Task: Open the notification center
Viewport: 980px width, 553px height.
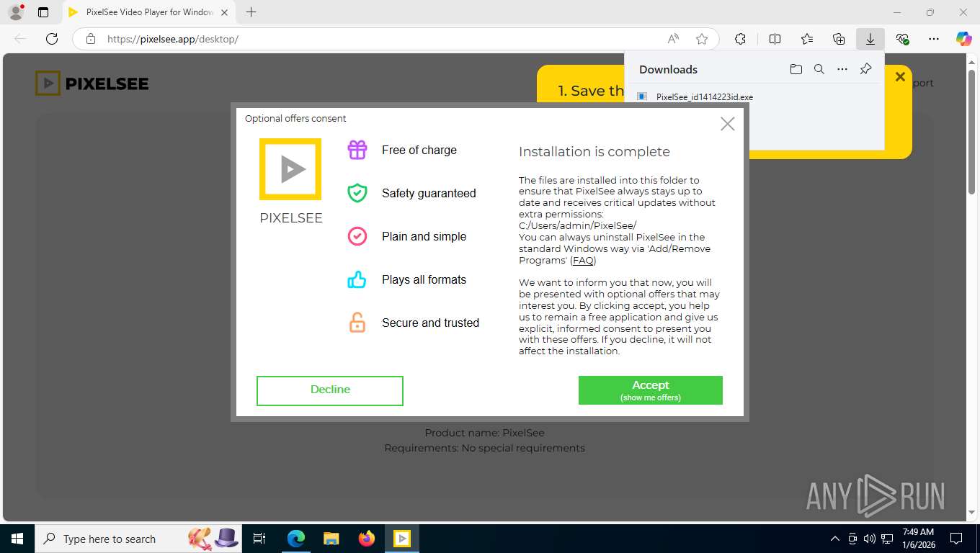Action: point(956,539)
